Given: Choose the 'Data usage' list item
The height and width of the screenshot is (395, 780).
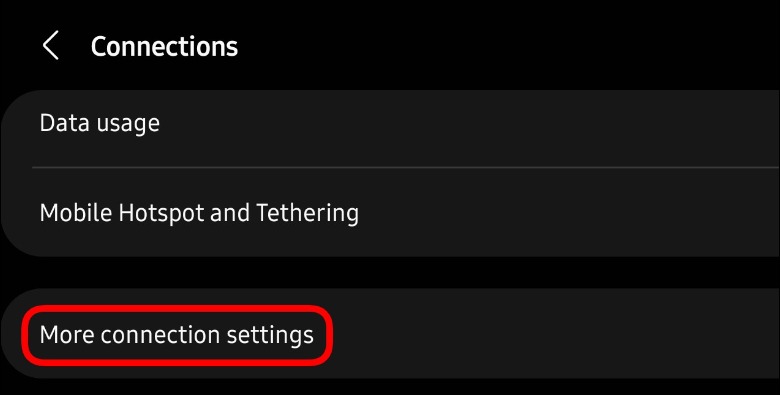Looking at the screenshot, I should pyautogui.click(x=390, y=123).
